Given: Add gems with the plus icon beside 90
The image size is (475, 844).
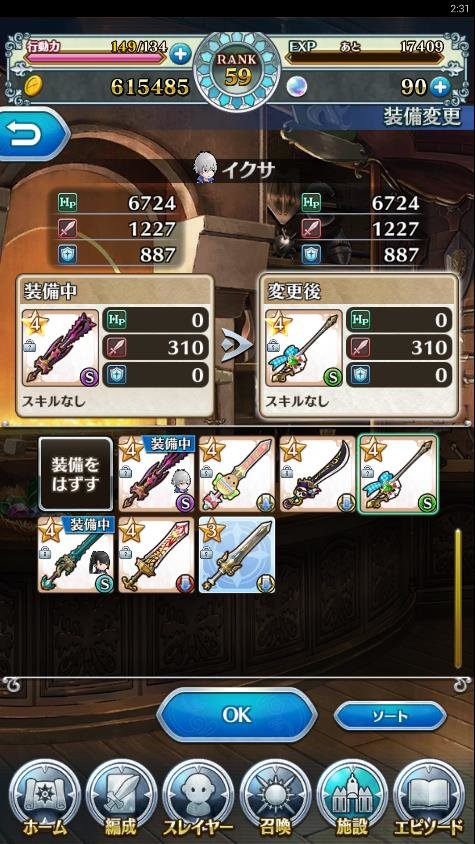Looking at the screenshot, I should (x=440, y=87).
